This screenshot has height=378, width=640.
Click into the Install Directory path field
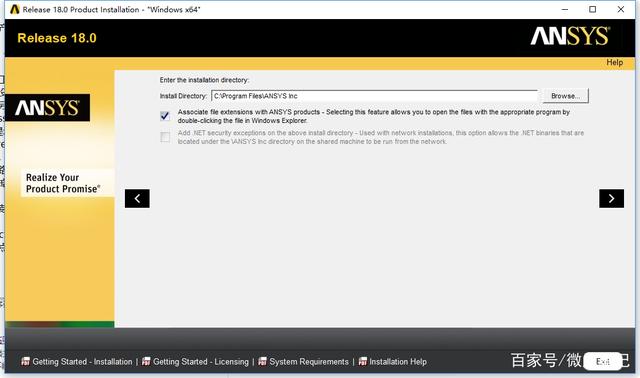[x=375, y=96]
